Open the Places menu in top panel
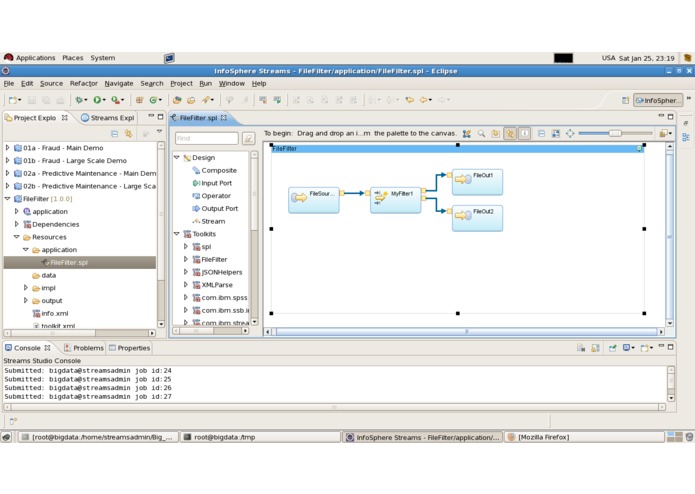695x494 pixels. click(x=73, y=58)
